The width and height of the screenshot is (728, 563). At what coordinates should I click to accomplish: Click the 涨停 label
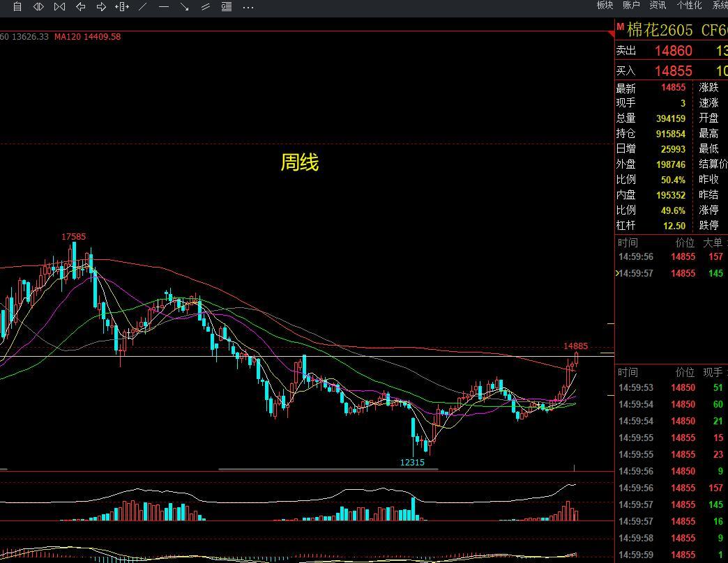pos(708,210)
